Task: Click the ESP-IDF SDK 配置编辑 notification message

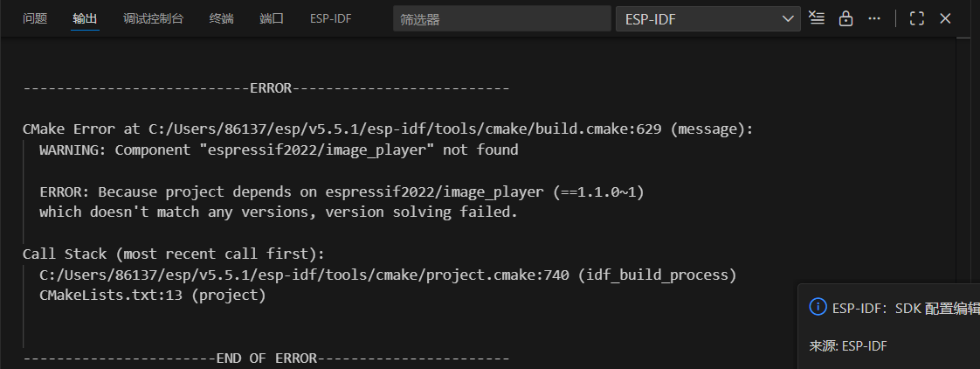Action: tap(905, 307)
